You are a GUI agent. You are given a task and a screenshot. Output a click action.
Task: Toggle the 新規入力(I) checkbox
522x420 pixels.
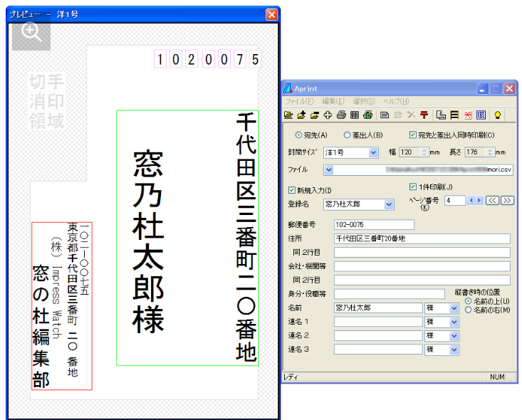point(292,190)
